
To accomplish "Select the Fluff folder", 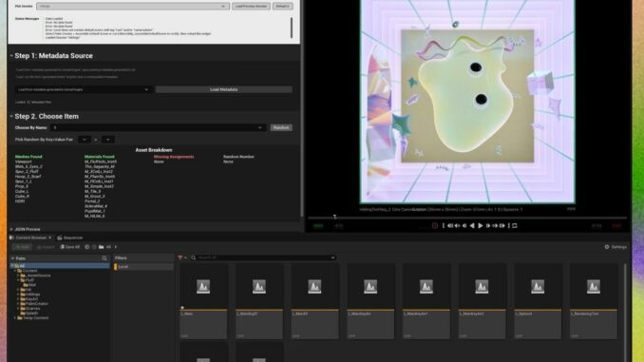I will [28, 280].
